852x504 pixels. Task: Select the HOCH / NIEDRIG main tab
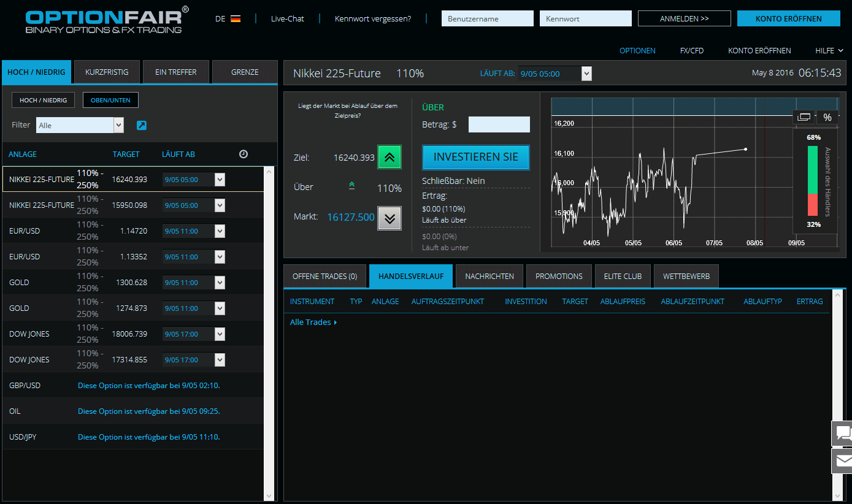pos(37,72)
